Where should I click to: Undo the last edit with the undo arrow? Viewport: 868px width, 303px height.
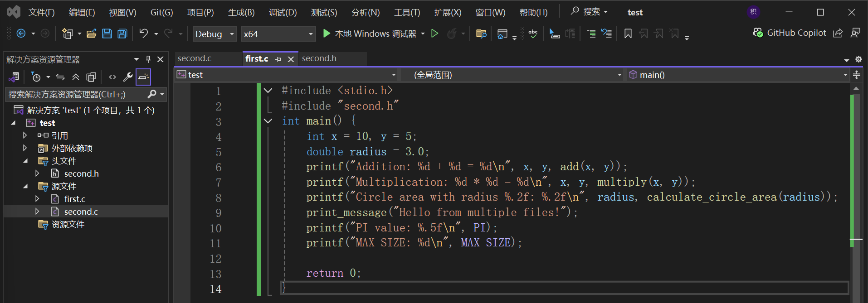point(143,34)
